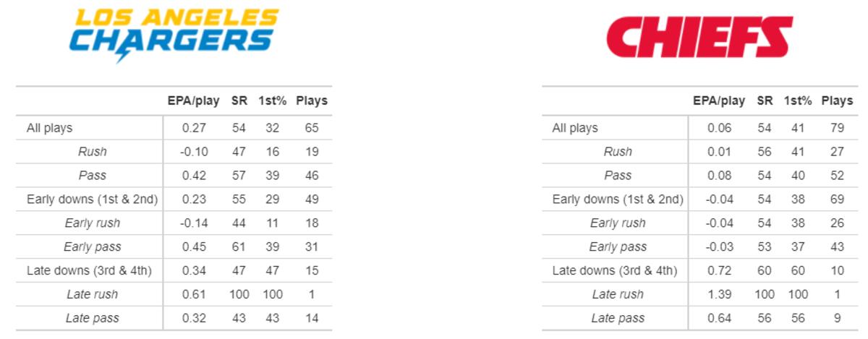Select the All plays row label for Chiefs
Image resolution: width=868 pixels, height=339 pixels.
point(575,128)
